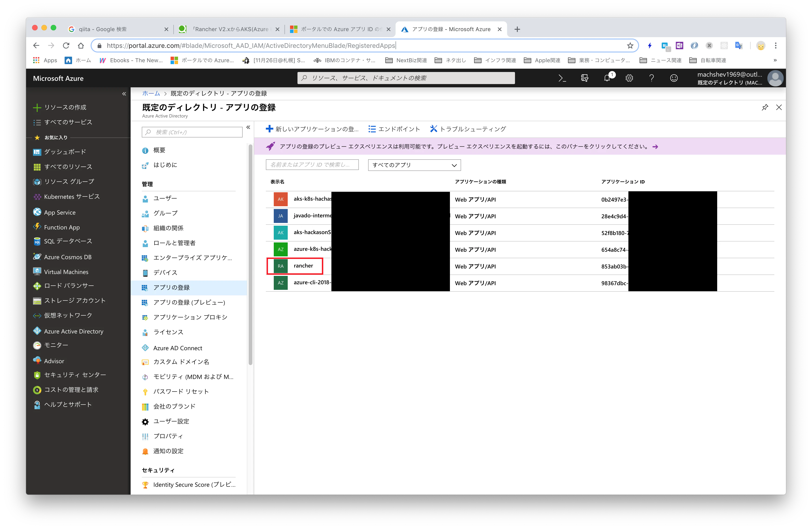Viewport: 812px width, 529px height.
Task: Pin the app registration blade
Action: coord(765,107)
